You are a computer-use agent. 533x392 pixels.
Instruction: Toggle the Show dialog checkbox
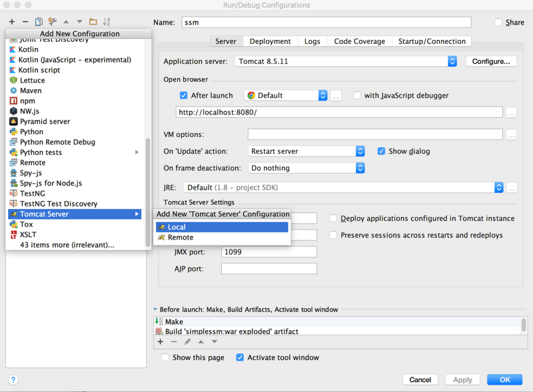(381, 151)
